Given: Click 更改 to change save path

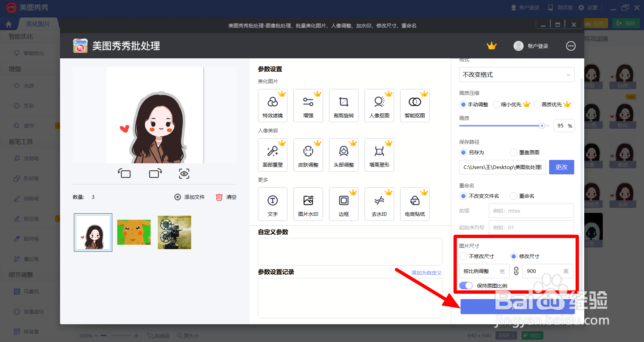Looking at the screenshot, I should tap(561, 167).
